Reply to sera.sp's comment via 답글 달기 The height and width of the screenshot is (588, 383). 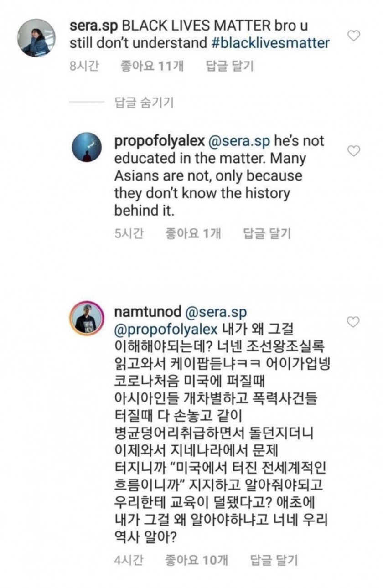(230, 66)
